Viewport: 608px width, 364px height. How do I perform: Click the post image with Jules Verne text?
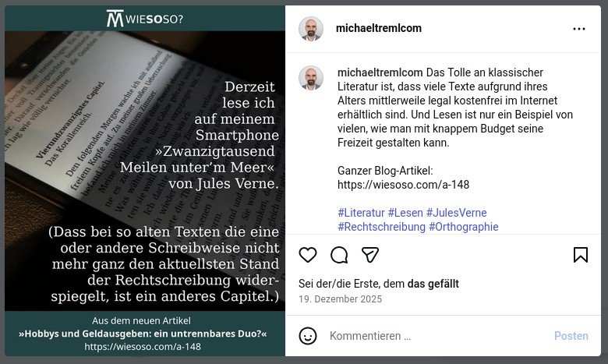[145, 181]
